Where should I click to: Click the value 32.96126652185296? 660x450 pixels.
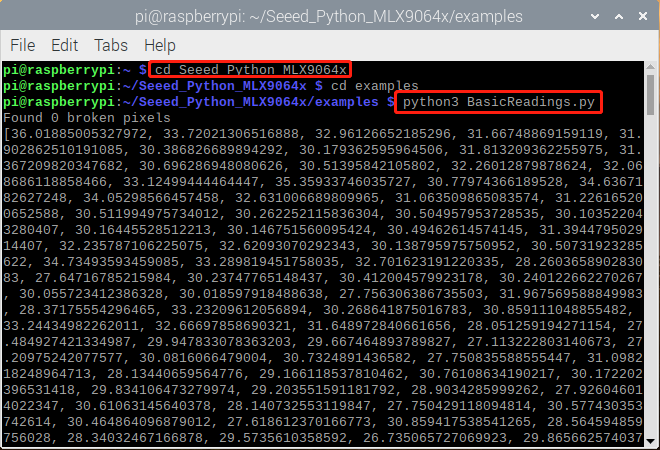tap(383, 134)
